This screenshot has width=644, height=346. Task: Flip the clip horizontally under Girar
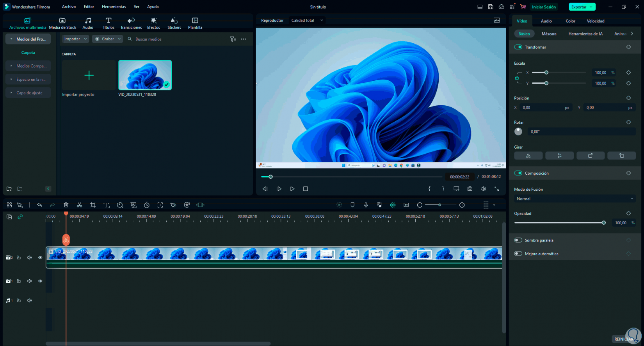click(528, 156)
